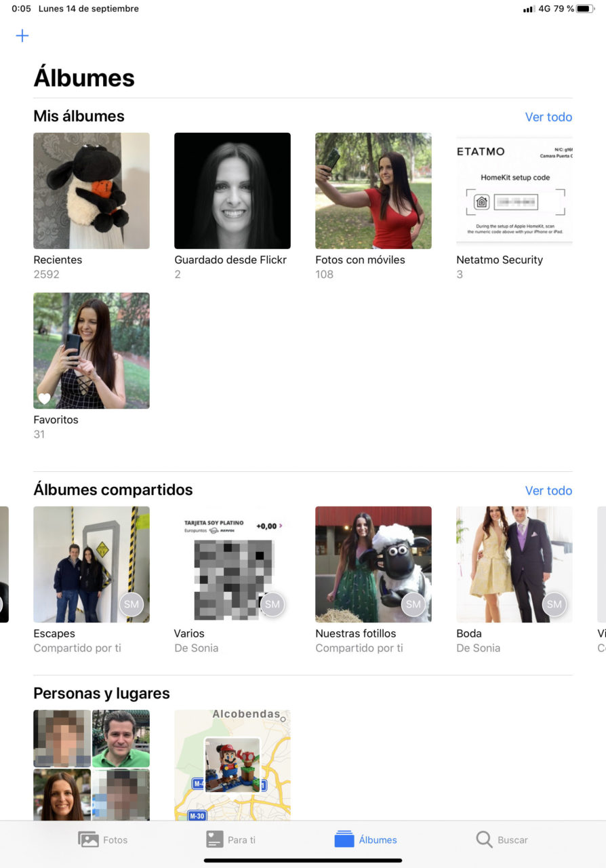Tap the SM badge on Varios album

(272, 604)
